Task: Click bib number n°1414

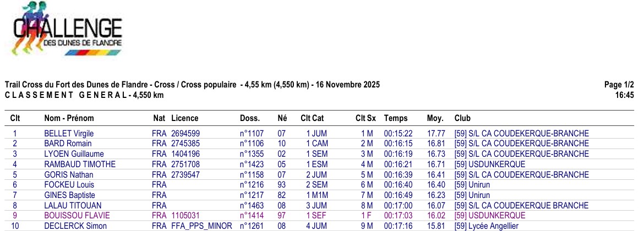Action: point(252,216)
